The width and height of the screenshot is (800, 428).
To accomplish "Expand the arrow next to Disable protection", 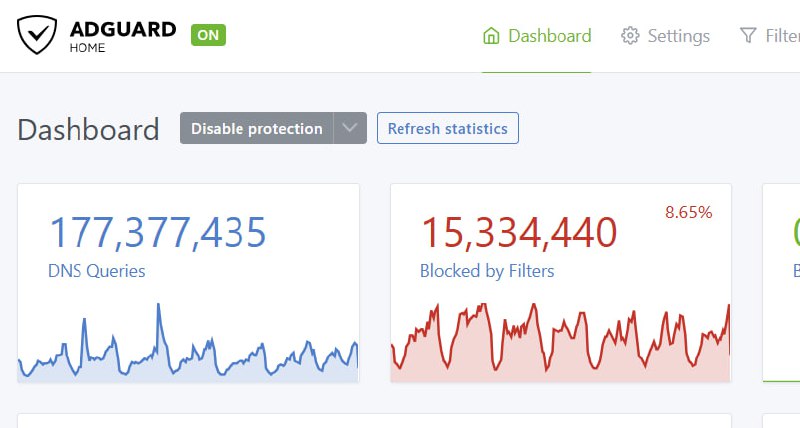I will click(x=349, y=128).
